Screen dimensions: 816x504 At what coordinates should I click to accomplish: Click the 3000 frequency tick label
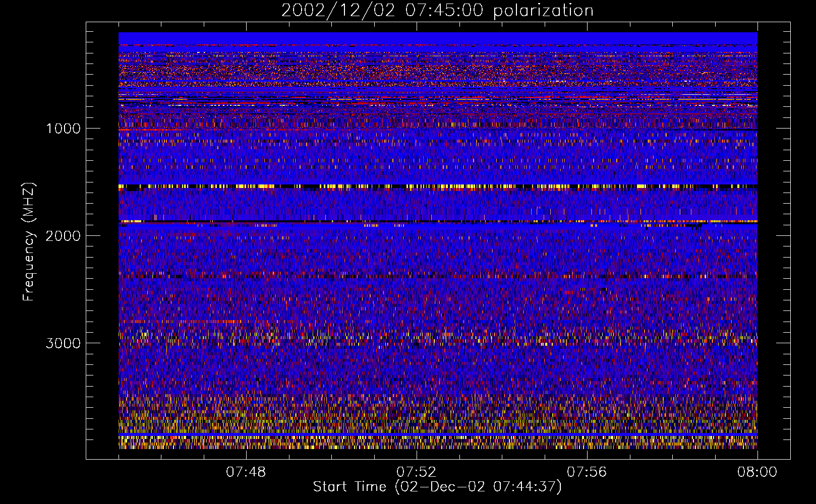coord(63,343)
